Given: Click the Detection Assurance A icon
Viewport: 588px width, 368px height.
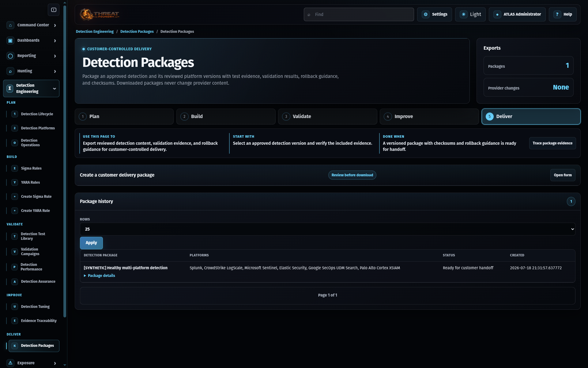Looking at the screenshot, I should tap(15, 282).
